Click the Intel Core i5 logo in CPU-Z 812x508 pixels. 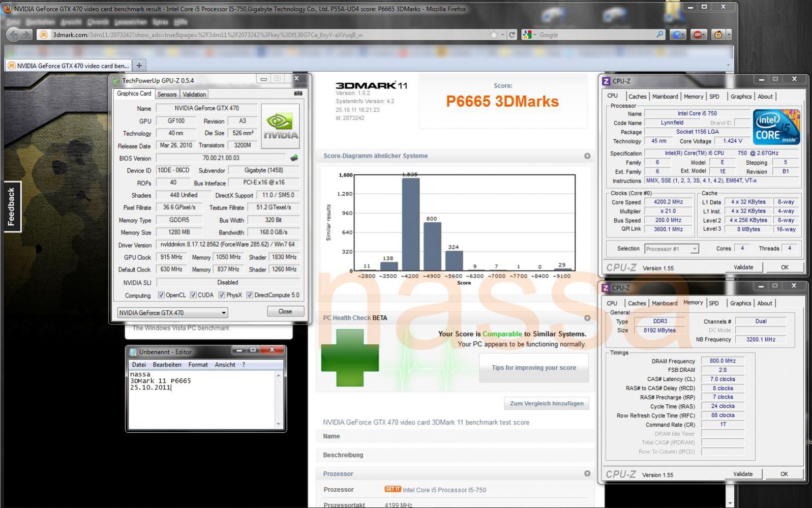pos(776,127)
